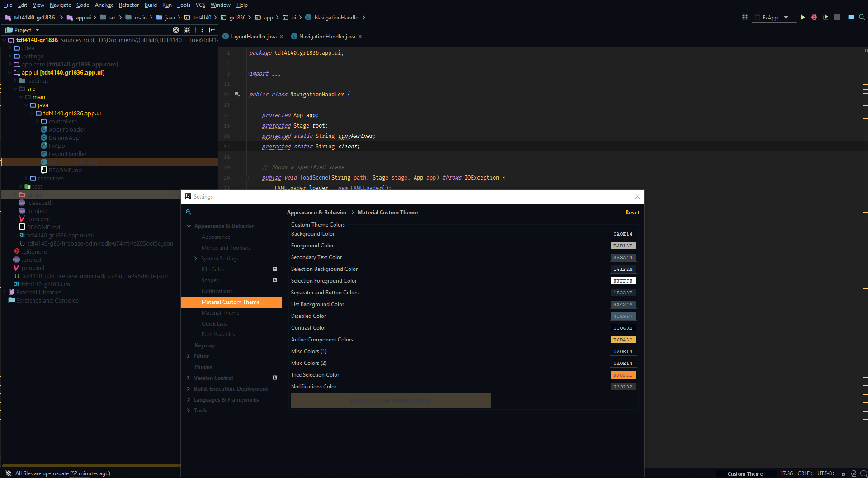The width and height of the screenshot is (868, 478).
Task: Locate current file in Project tree
Action: [x=176, y=30]
